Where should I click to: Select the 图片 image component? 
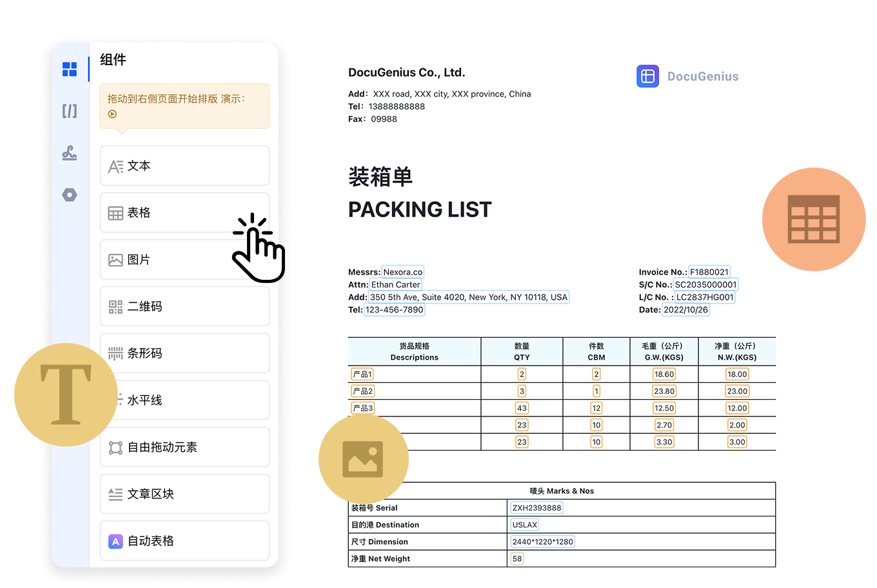184,260
